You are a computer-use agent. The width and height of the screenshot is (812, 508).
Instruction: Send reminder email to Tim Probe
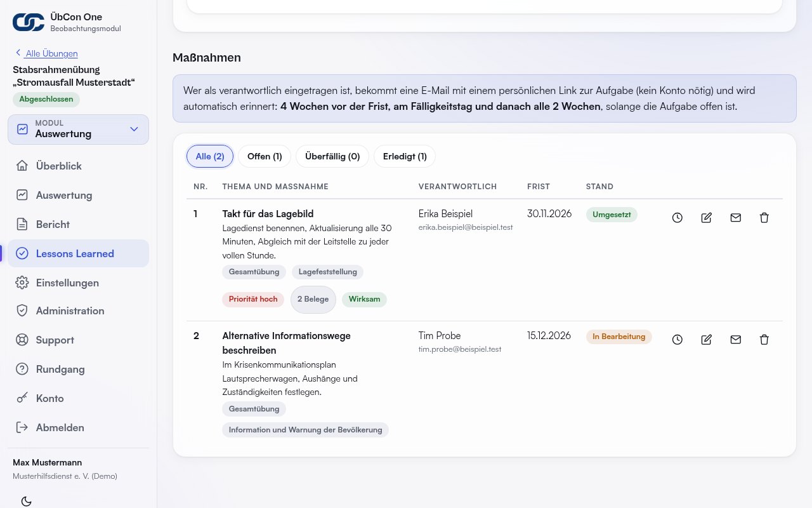pos(736,340)
